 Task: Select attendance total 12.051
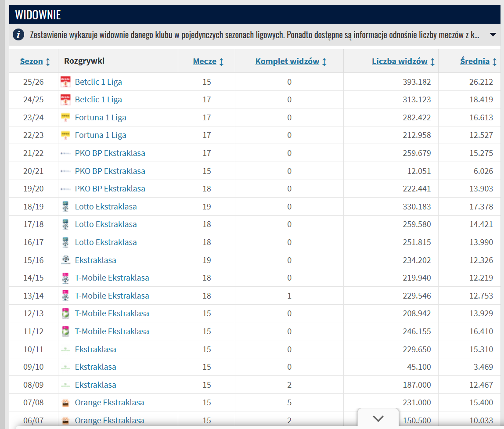point(419,171)
